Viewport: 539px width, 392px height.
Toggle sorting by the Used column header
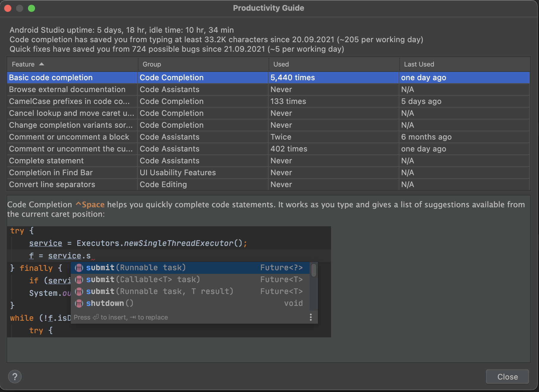click(280, 64)
